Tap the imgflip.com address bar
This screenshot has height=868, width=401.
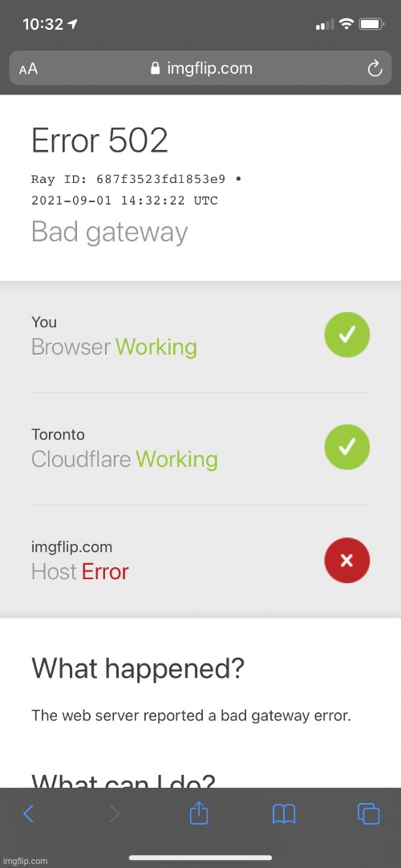point(200,68)
